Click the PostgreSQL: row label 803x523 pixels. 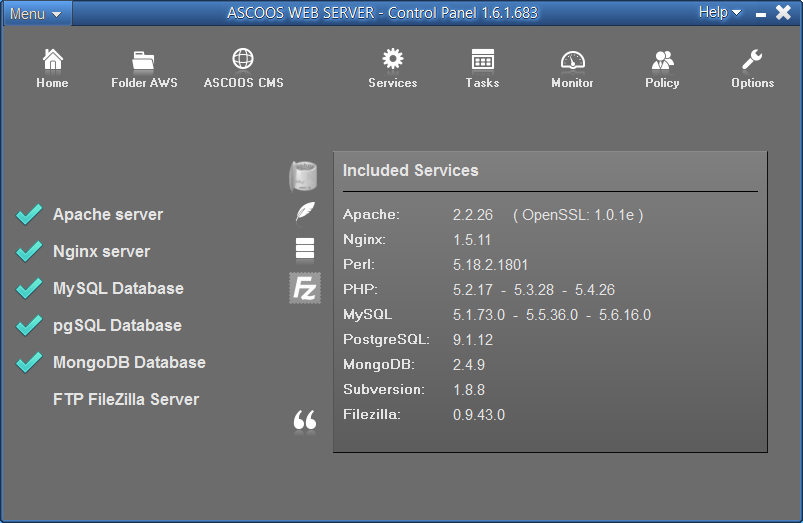(x=386, y=340)
